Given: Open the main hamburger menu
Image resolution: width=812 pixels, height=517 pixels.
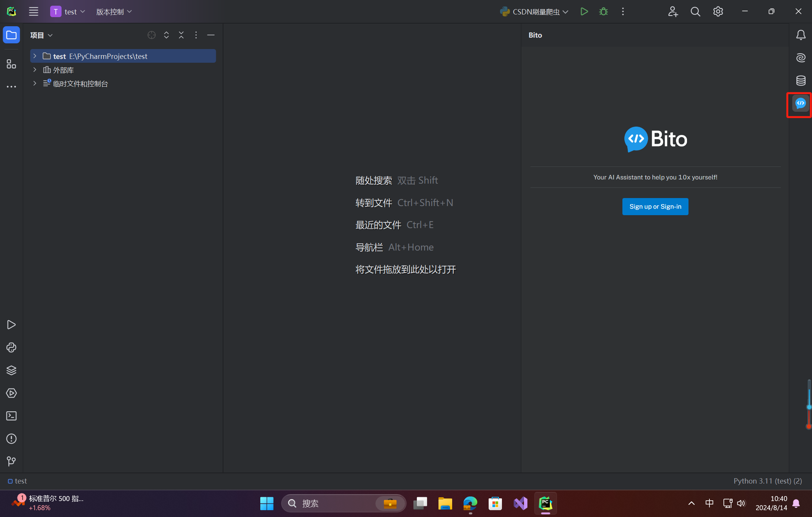Looking at the screenshot, I should point(33,12).
